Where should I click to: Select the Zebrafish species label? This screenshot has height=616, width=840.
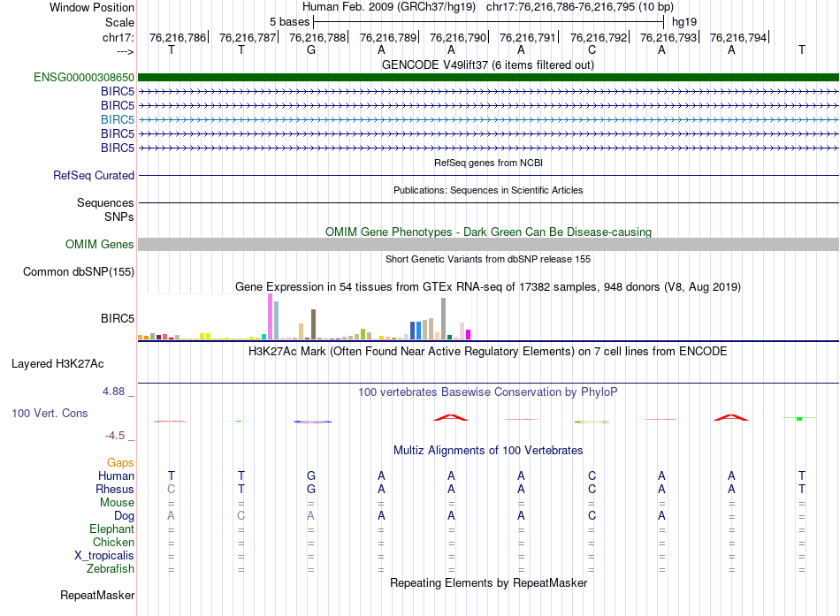click(x=111, y=568)
